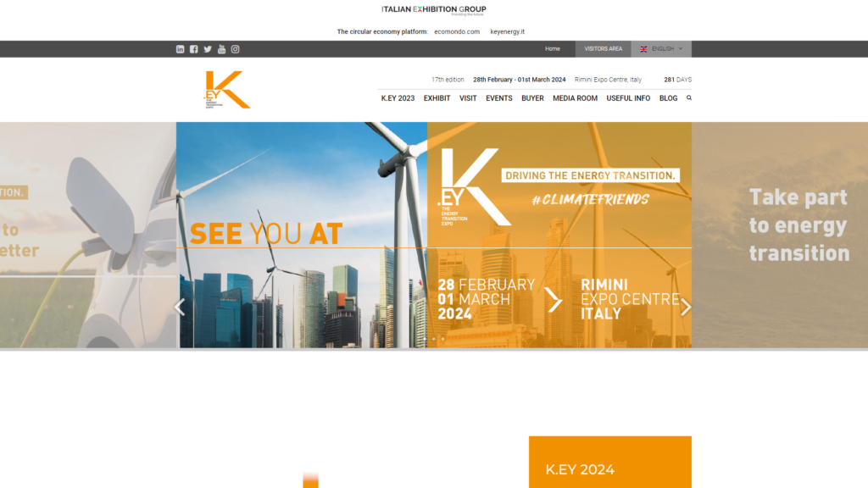This screenshot has height=488, width=868.
Task: Open the MEDIA ROOM menu
Action: click(576, 98)
